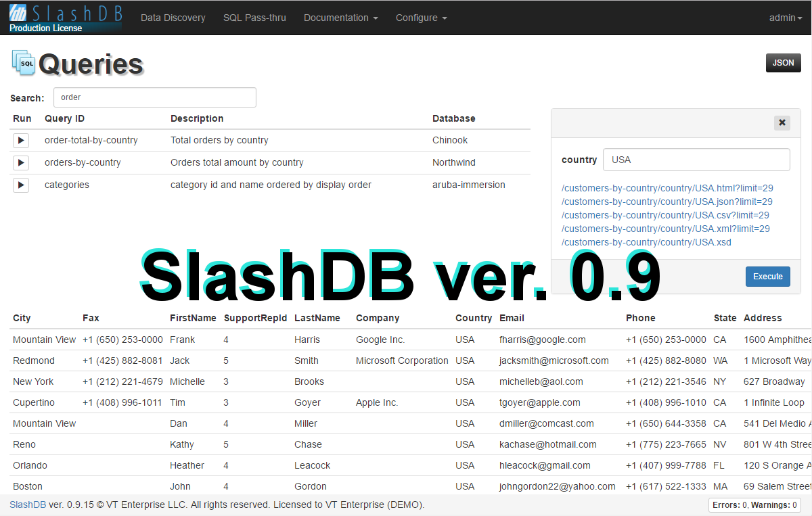812x516 pixels.
Task: Run the orders-by-country query
Action: pos(21,163)
